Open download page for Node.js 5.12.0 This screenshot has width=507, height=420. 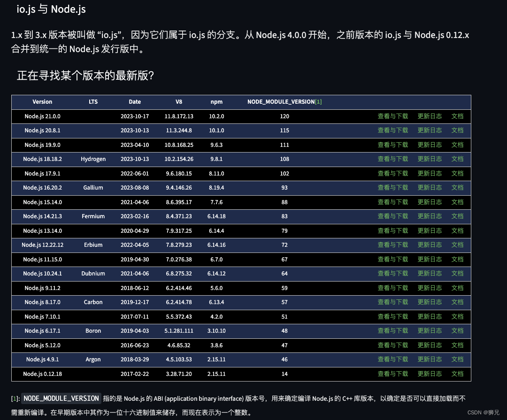pos(392,345)
